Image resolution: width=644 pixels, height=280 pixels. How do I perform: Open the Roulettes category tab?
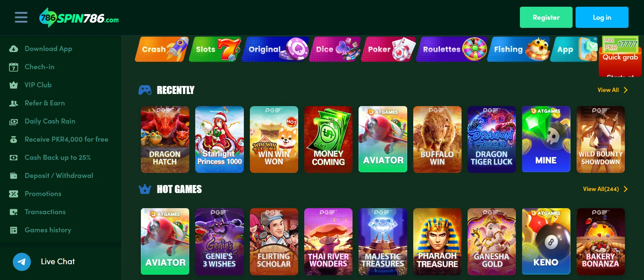[x=451, y=49]
